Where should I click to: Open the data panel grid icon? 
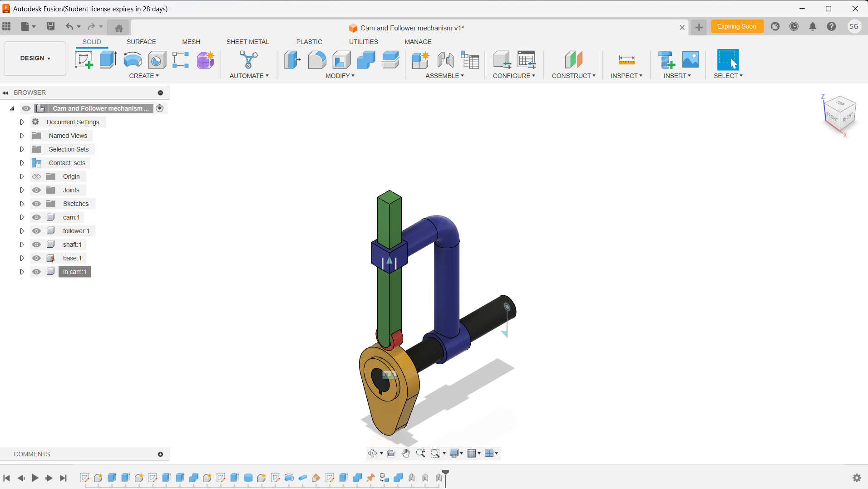(x=6, y=26)
